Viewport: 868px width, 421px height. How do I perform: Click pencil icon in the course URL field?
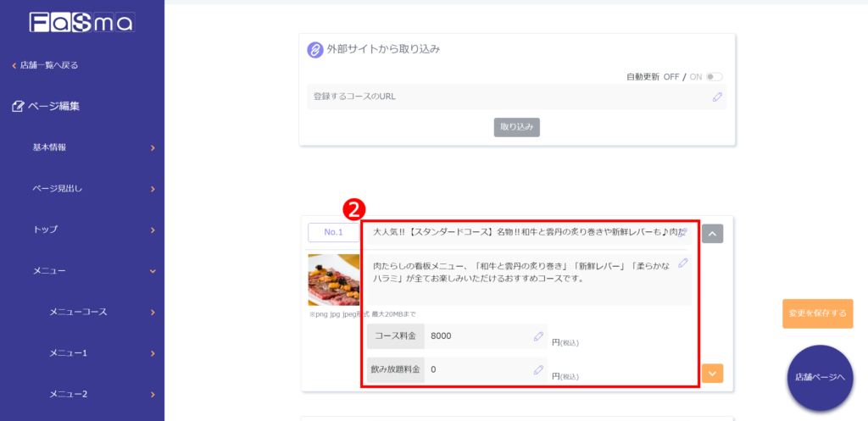(x=717, y=97)
